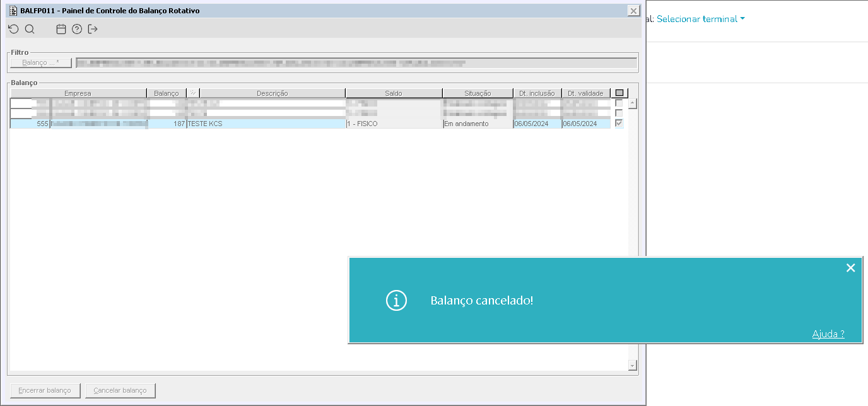Image resolution: width=868 pixels, height=406 pixels.
Task: Close the BALFP011 window with X
Action: tap(633, 11)
